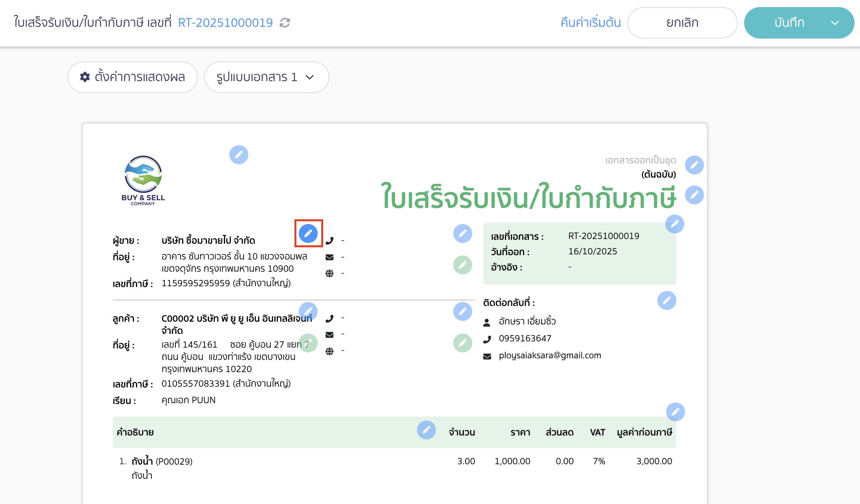860x504 pixels.
Task: Click edit pencil beside the green document title
Action: pyautogui.click(x=694, y=195)
